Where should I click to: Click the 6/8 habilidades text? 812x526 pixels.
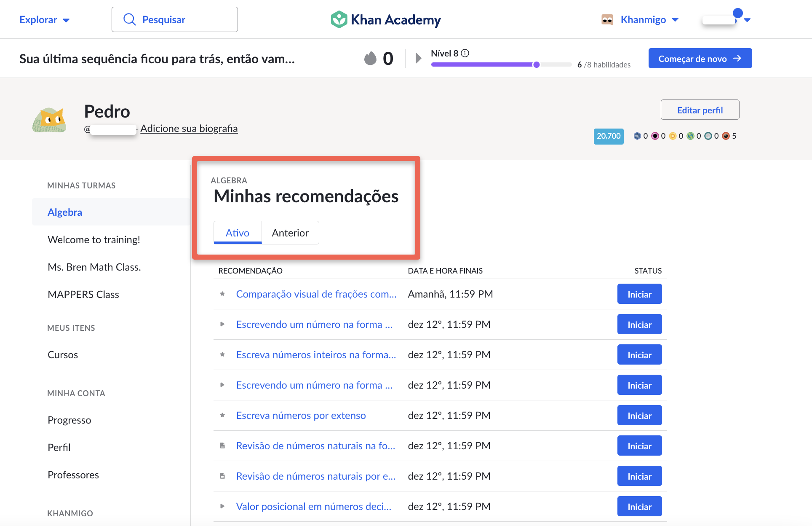(604, 64)
